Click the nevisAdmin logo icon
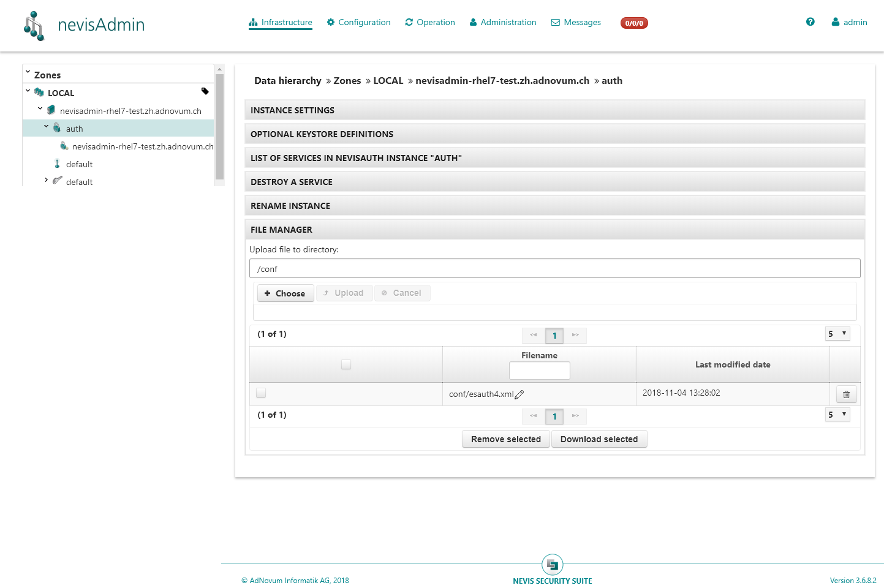 tap(34, 26)
